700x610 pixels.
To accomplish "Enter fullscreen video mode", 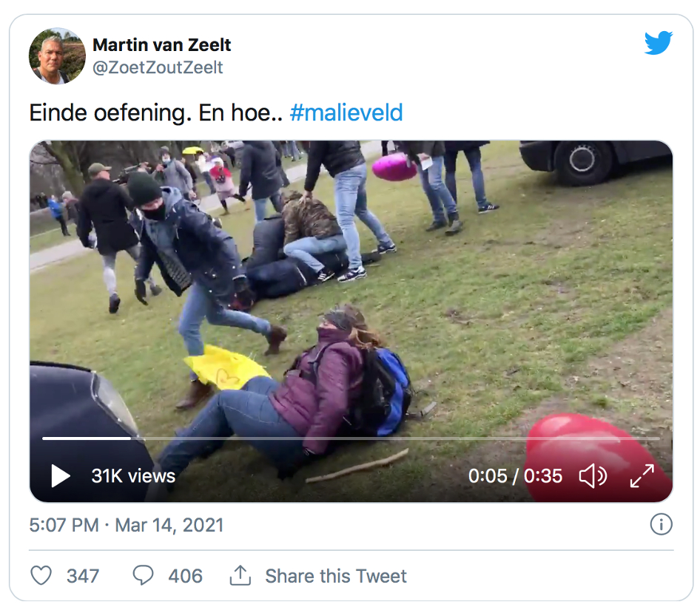I will (x=642, y=475).
